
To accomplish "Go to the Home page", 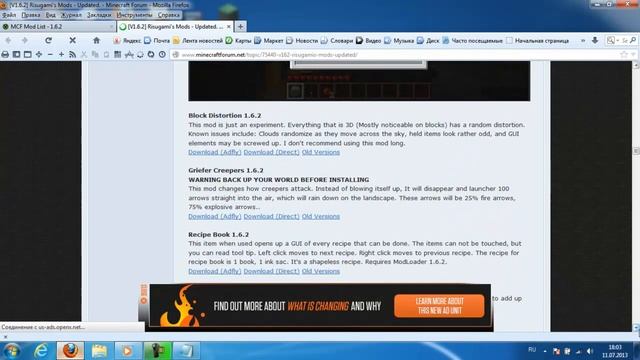I will point(96,40).
